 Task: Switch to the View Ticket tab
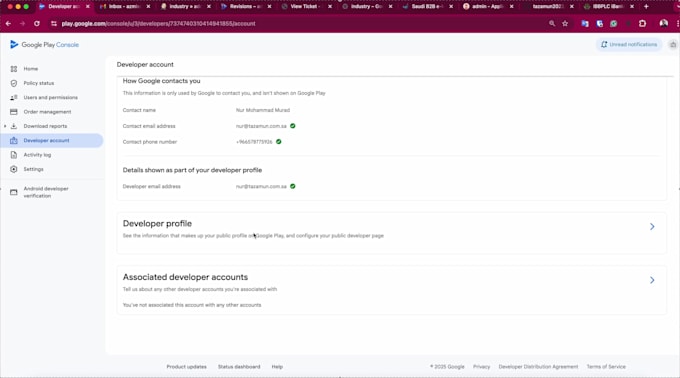coord(306,7)
